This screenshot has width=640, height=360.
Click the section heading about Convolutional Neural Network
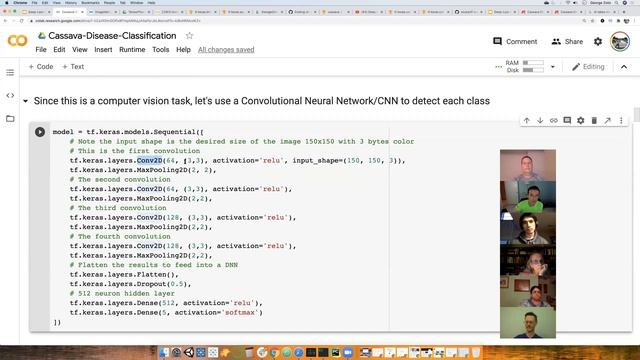tap(262, 101)
